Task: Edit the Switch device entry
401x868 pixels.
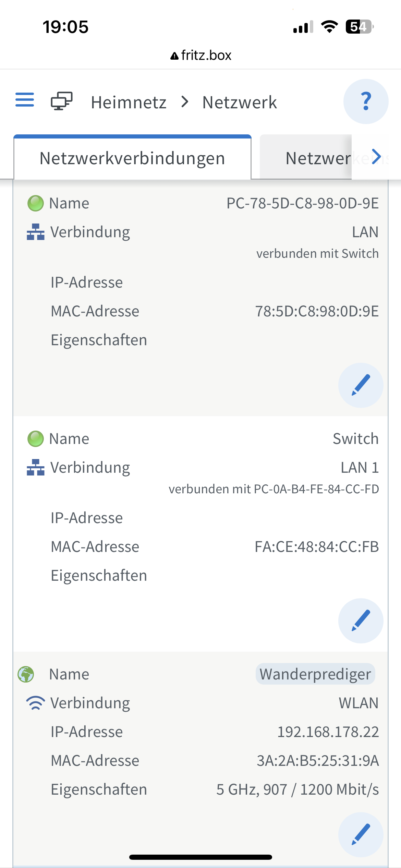Action: 361,620
